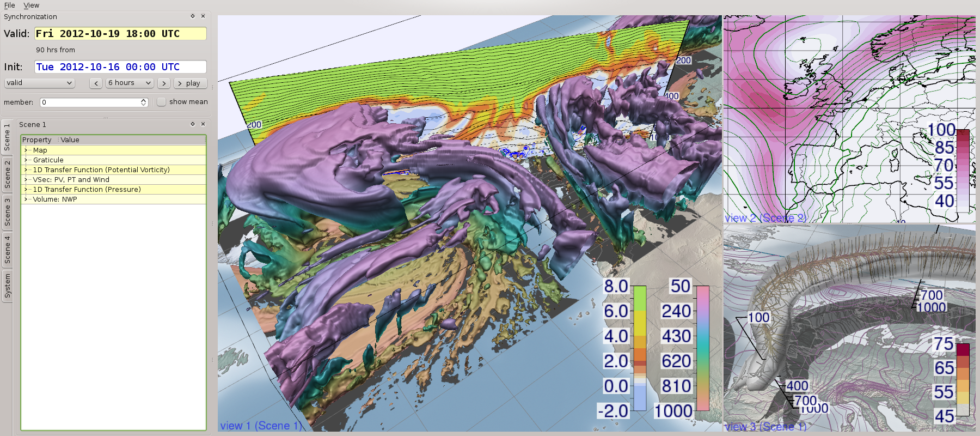Switch to the System tab
Image resolution: width=980 pixels, height=436 pixels.
tap(7, 286)
